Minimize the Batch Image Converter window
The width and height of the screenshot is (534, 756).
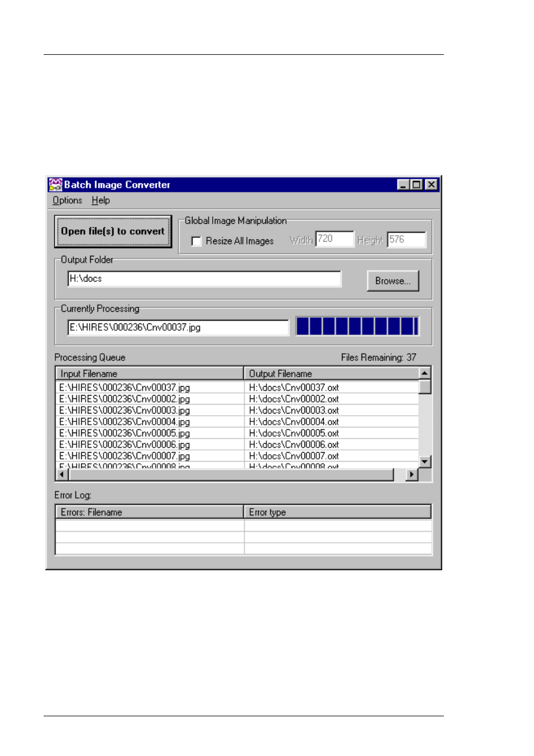click(403, 185)
